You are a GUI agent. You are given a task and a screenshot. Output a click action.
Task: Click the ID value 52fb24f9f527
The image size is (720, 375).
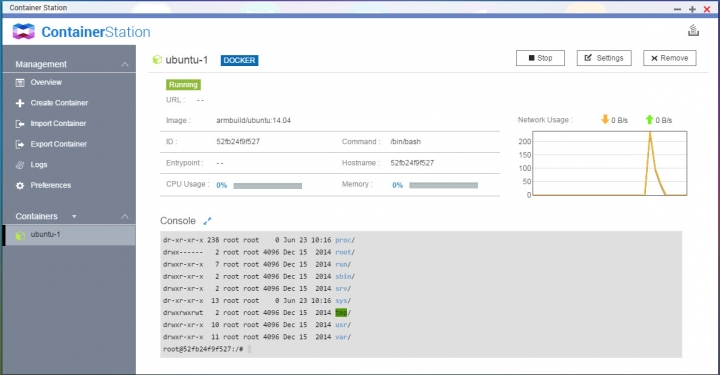[x=238, y=141]
